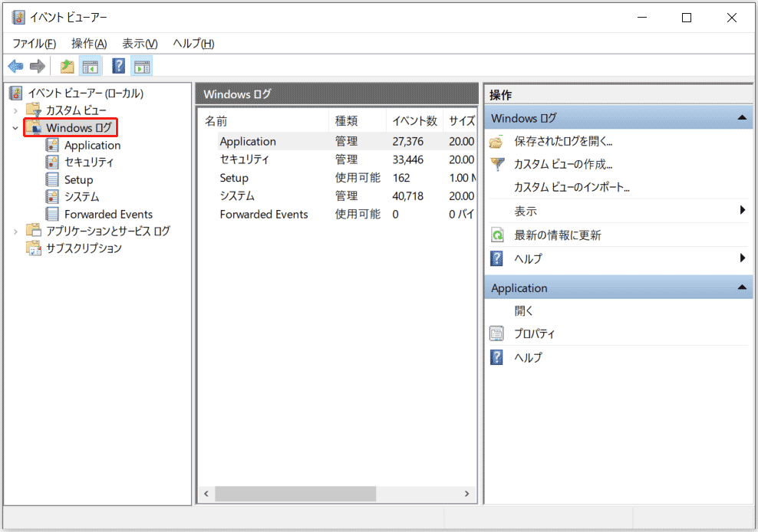Click the open saved log folder icon

[496, 142]
